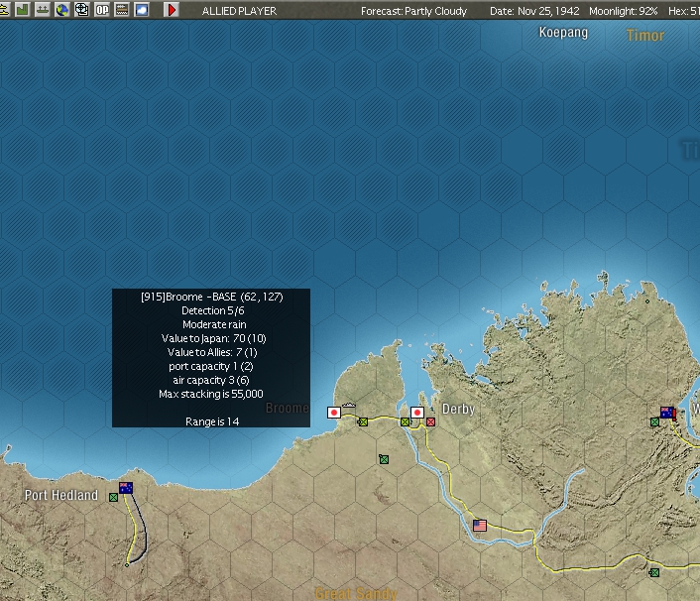Click the Value to Japan: 70 (10) line
Screen dimensions: 700x601
214,338
